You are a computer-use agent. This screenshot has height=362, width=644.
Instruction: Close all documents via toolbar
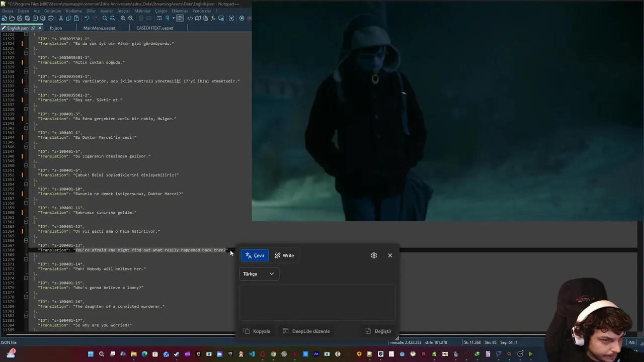(43, 18)
